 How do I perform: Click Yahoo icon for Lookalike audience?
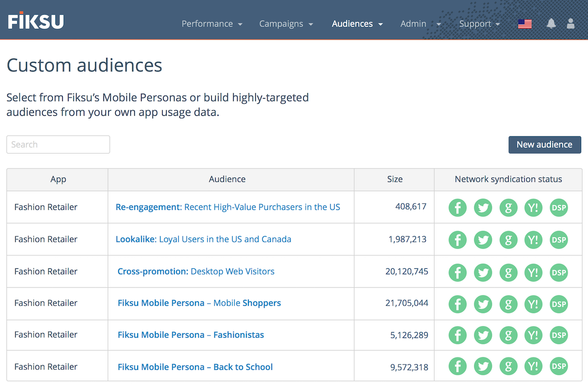(x=534, y=239)
